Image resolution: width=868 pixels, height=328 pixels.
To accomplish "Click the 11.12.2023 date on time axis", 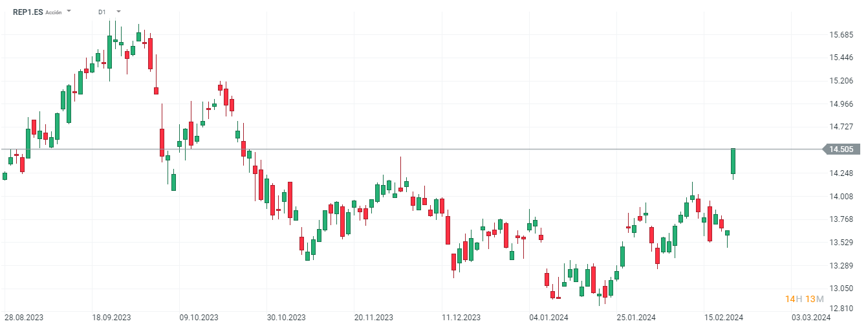I will 461,318.
